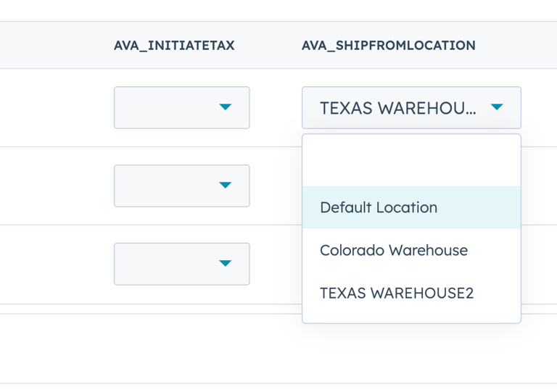Click the blank header cell left of AVA_INITIATETAX
557x392 pixels.
(x=51, y=46)
